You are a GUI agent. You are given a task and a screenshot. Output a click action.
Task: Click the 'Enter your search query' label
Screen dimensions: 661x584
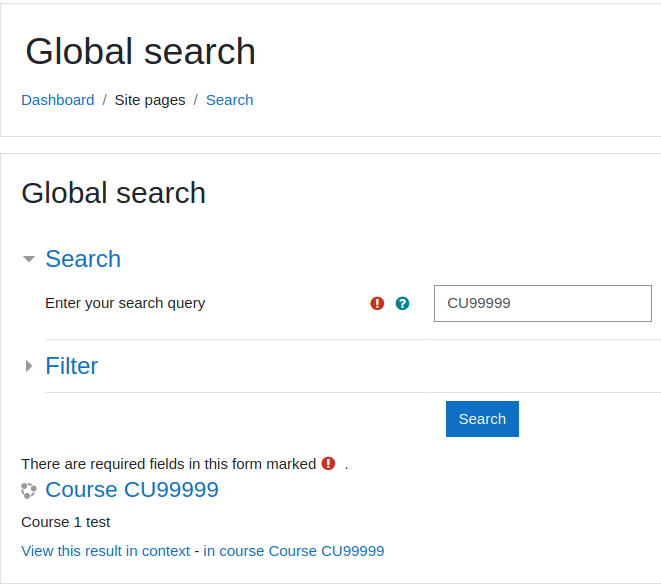click(125, 303)
